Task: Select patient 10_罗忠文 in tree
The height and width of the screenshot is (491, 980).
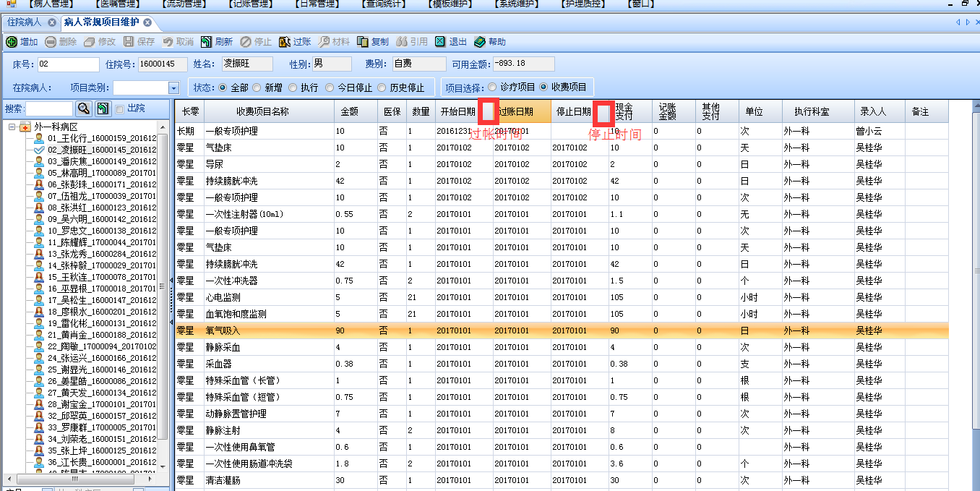Action: click(101, 231)
